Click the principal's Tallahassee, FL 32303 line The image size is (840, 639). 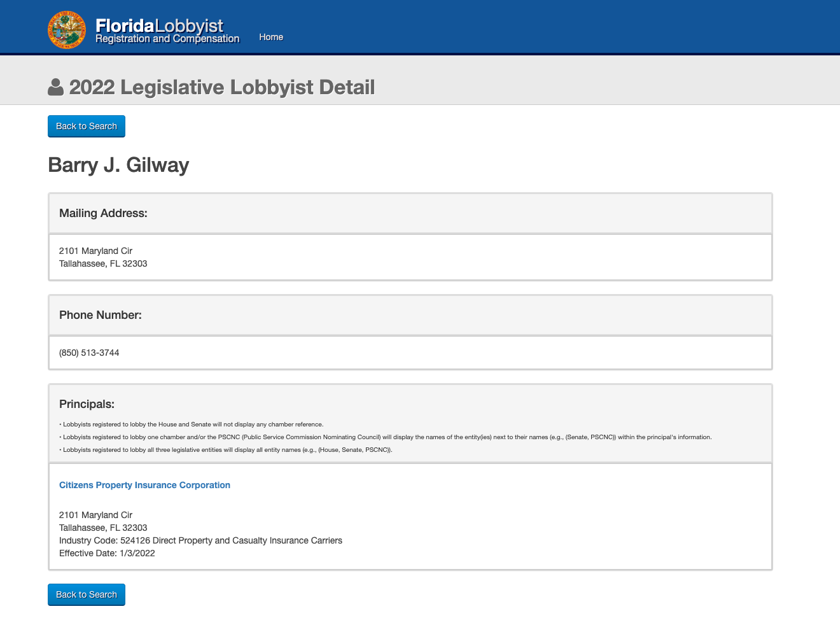coord(103,528)
